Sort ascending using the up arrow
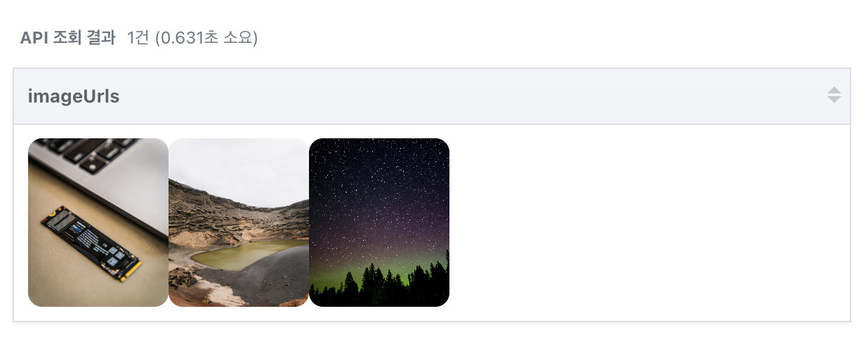 tap(834, 91)
